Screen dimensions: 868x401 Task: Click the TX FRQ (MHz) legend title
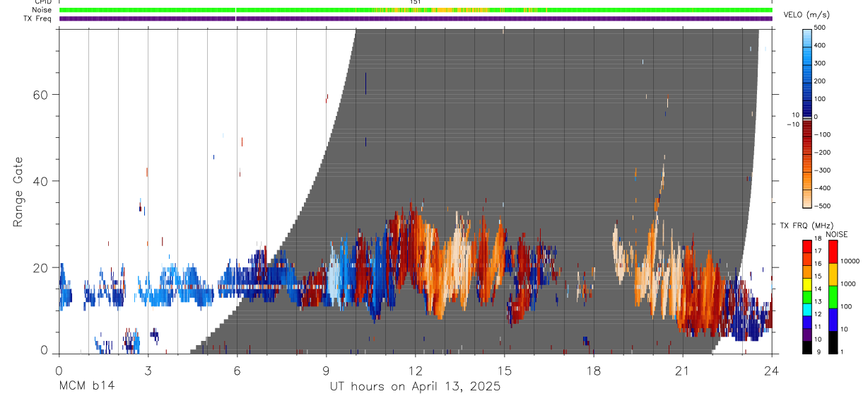pyautogui.click(x=807, y=226)
